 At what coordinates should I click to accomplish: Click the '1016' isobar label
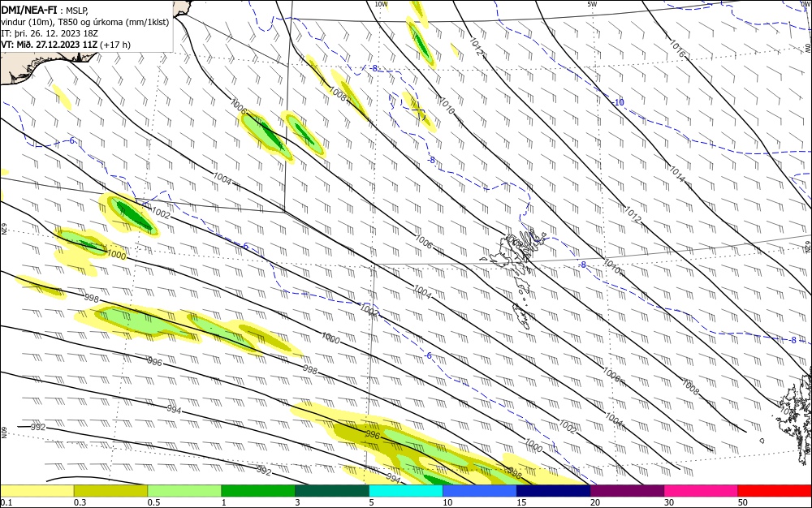(x=677, y=48)
